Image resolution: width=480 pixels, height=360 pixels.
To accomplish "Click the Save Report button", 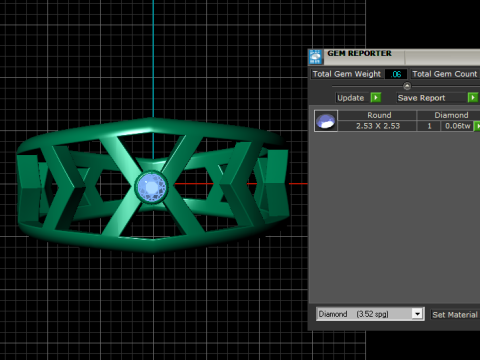I will 431,98.
